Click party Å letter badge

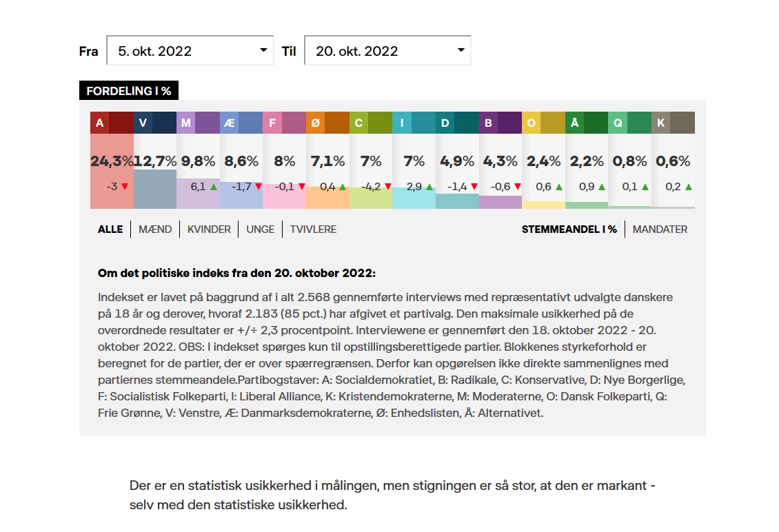pyautogui.click(x=574, y=123)
